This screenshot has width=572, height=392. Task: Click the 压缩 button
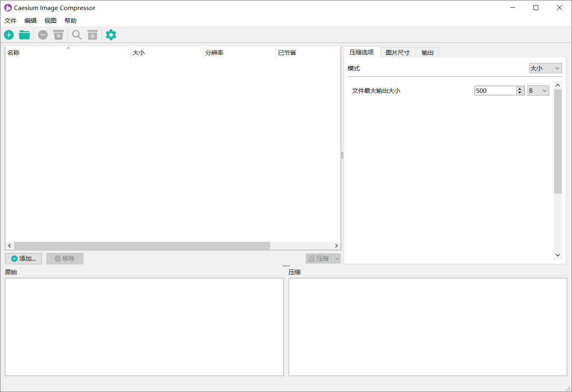point(323,258)
